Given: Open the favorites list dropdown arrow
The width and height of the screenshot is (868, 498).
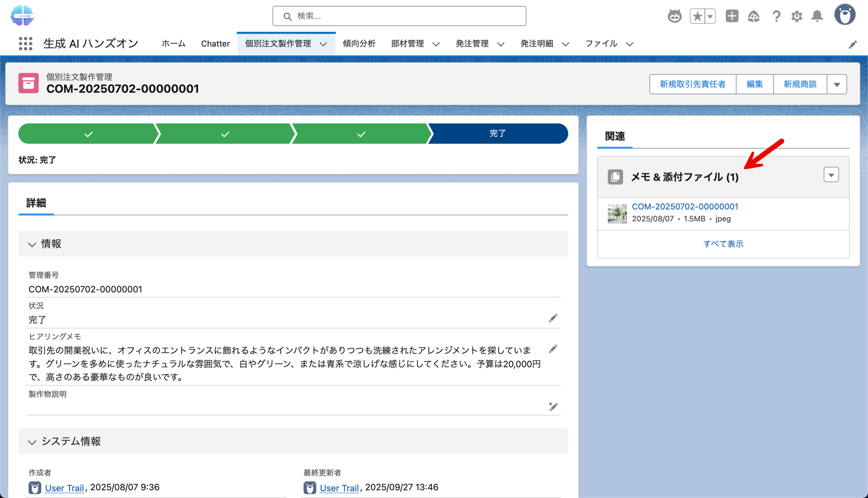Looking at the screenshot, I should [x=710, y=16].
